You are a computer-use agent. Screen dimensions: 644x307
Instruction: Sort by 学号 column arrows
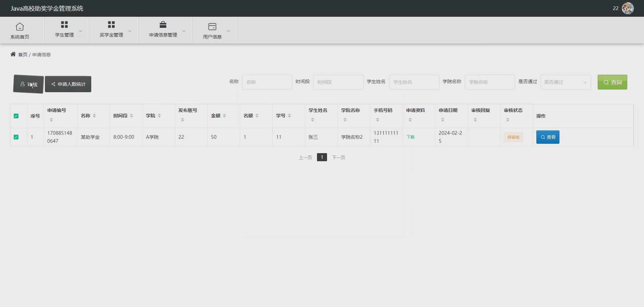289,116
